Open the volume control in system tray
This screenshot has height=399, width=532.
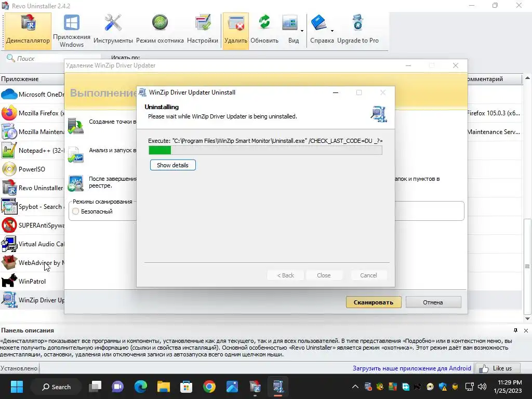click(482, 387)
